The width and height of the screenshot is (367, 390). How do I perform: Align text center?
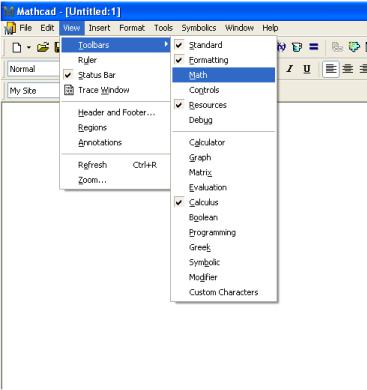click(348, 69)
